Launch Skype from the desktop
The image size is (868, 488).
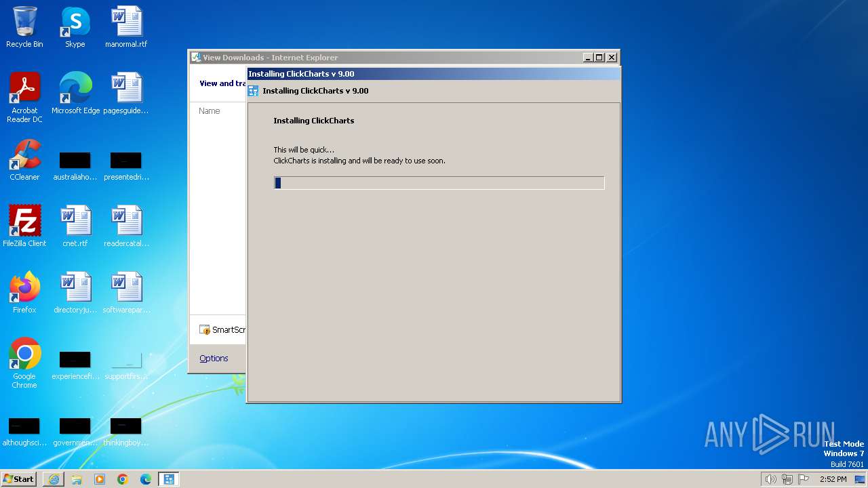pos(75,27)
